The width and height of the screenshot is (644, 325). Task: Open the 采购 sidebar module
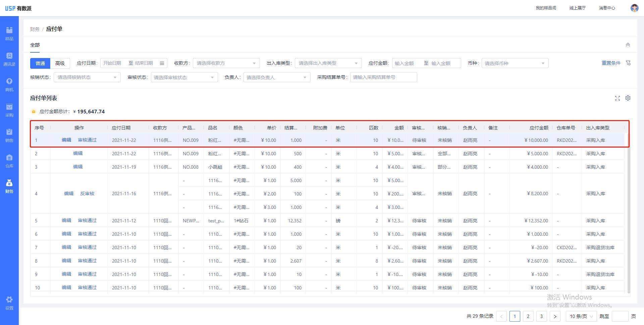(x=9, y=110)
